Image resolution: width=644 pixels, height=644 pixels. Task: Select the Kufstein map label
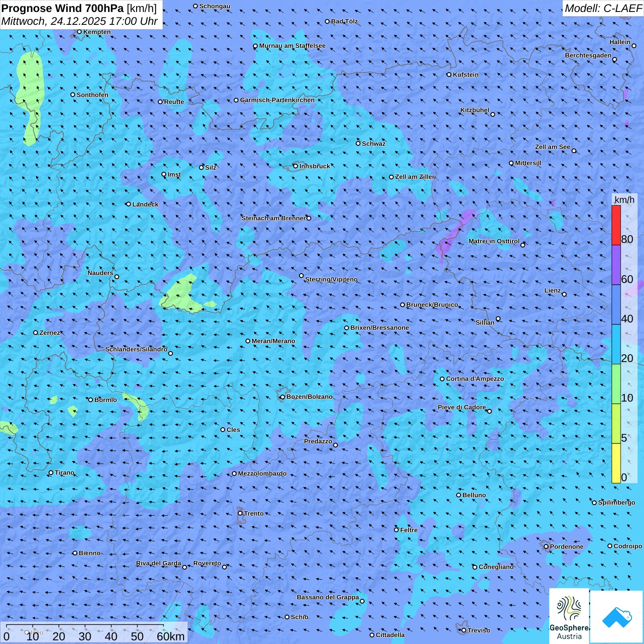(x=466, y=75)
